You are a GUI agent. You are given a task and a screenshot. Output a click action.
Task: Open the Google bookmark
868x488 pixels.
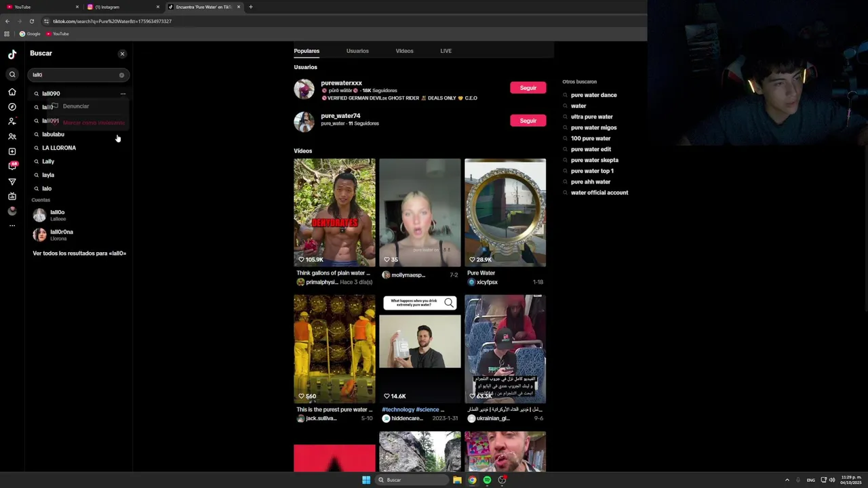(x=30, y=34)
